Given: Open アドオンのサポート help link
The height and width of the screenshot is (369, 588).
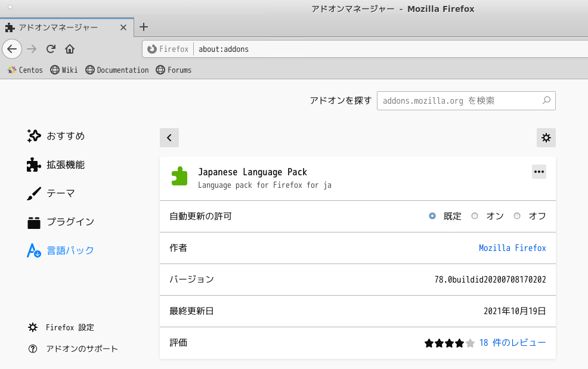Looking at the screenshot, I should point(73,349).
